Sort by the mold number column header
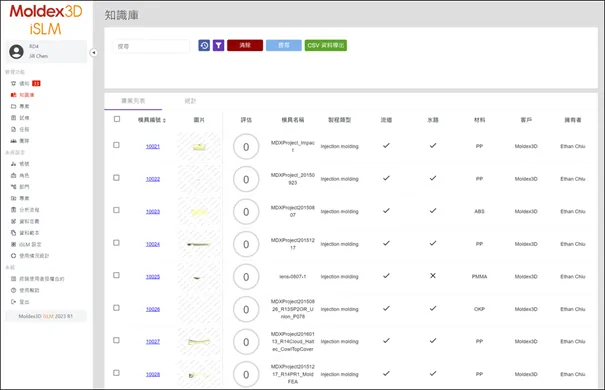605x390 pixels. [x=152, y=120]
